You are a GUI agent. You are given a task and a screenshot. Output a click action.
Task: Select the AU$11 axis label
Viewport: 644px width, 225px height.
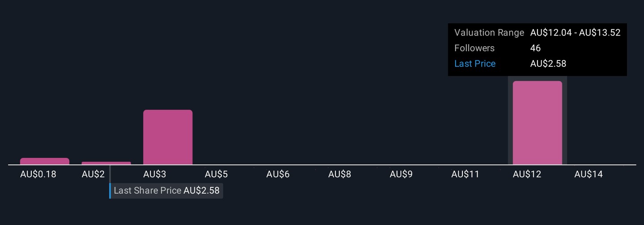pyautogui.click(x=465, y=174)
